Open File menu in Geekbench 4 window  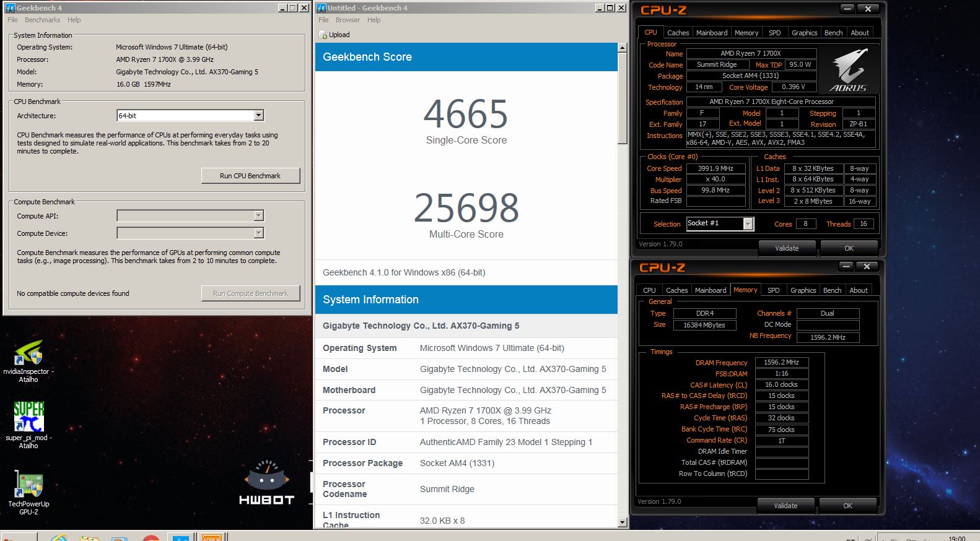coord(12,20)
